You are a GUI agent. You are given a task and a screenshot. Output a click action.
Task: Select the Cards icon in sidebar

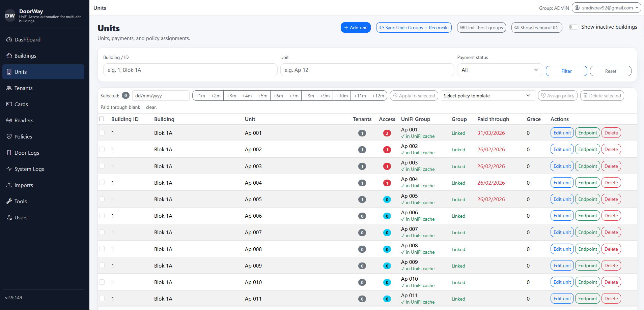9,104
